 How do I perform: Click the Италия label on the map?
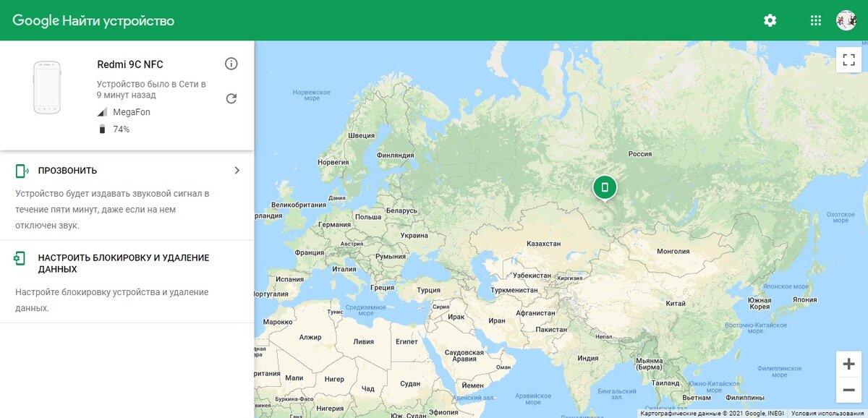click(x=344, y=269)
